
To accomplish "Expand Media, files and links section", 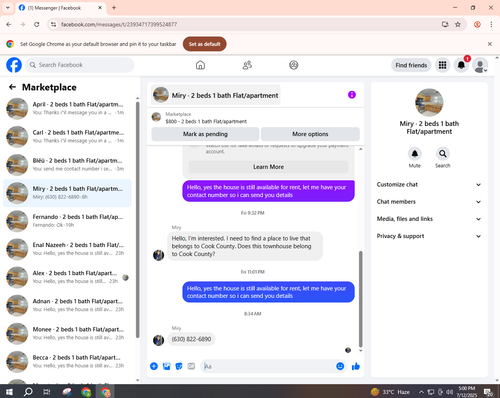I will (429, 219).
